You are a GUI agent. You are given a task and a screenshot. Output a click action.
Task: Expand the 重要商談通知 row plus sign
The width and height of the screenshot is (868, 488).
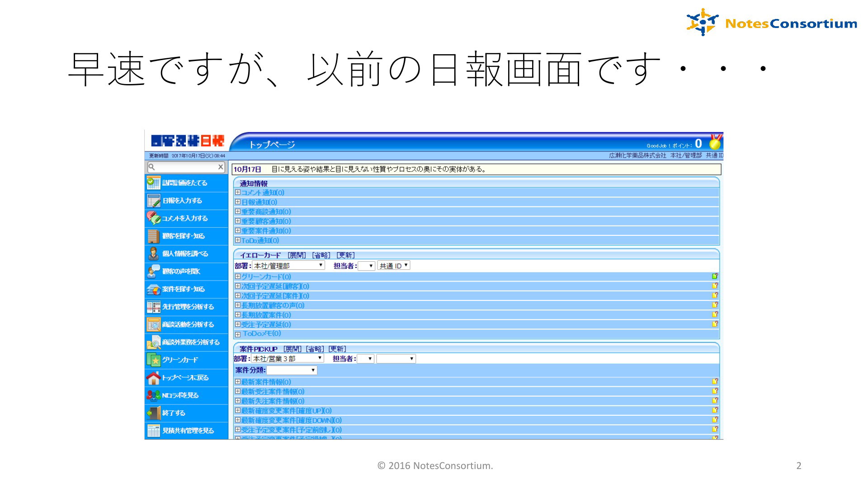coord(238,211)
